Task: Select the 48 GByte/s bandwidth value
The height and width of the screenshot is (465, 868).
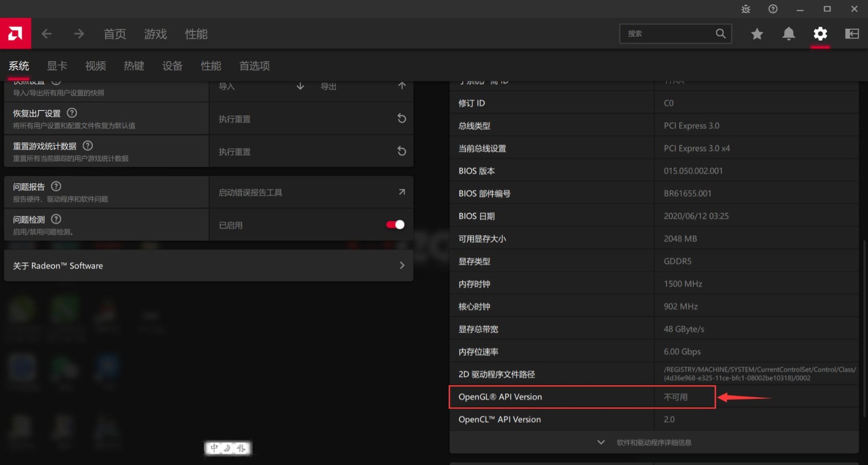Action: click(x=684, y=329)
